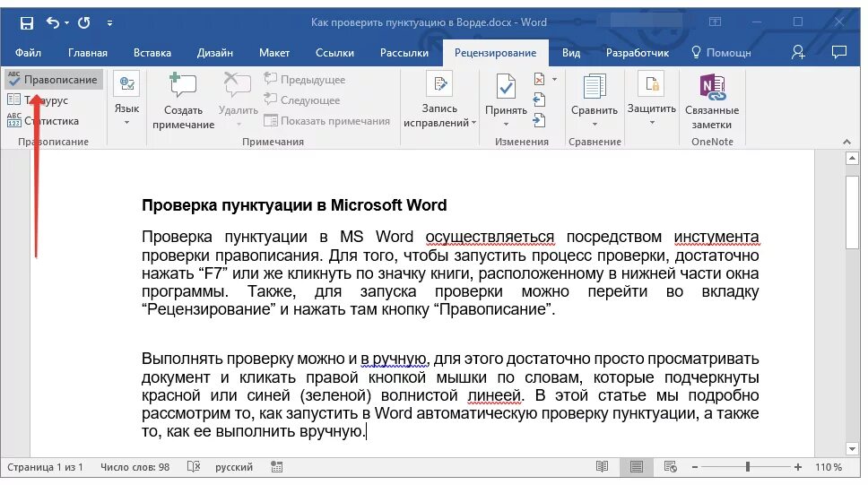Click the Принять change button

coord(506,93)
